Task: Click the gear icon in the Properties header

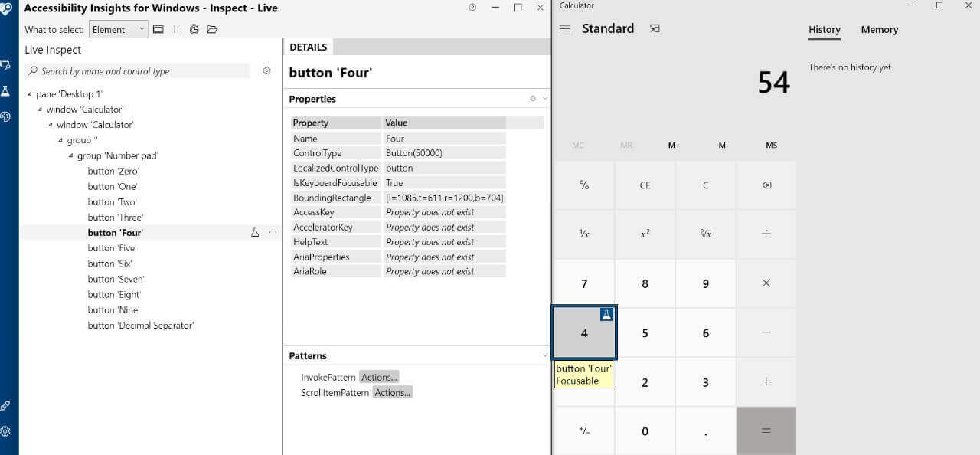Action: pyautogui.click(x=534, y=98)
